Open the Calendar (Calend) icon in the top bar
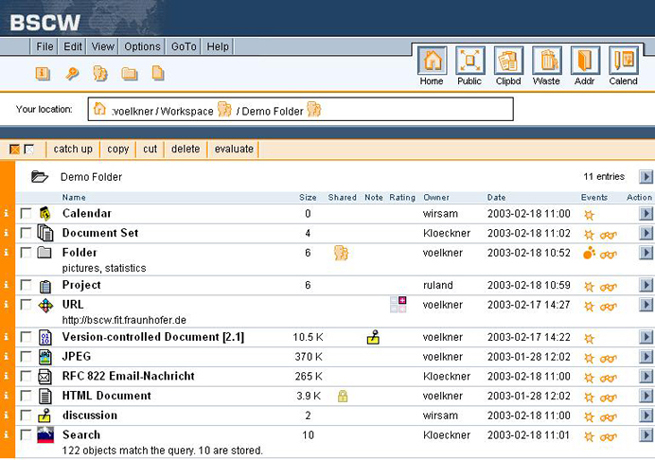 623,61
